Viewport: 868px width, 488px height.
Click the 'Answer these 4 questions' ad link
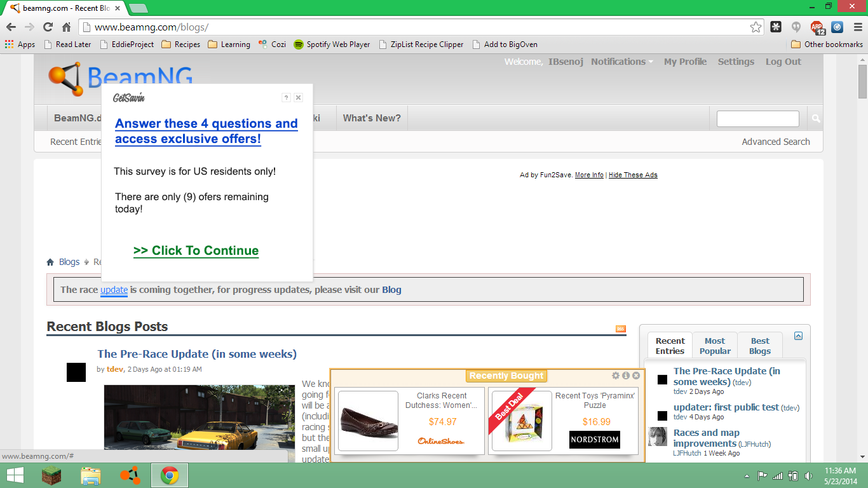coord(207,132)
